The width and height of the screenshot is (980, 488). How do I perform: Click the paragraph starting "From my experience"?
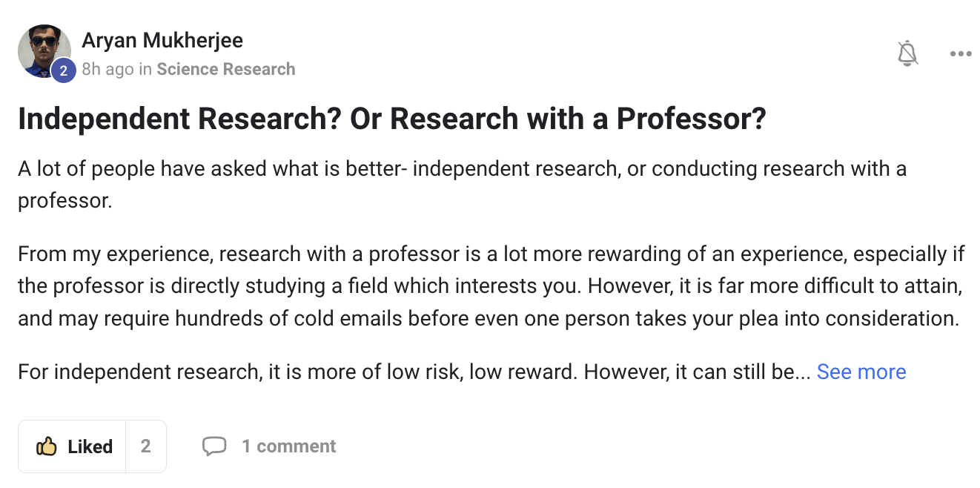pyautogui.click(x=491, y=286)
